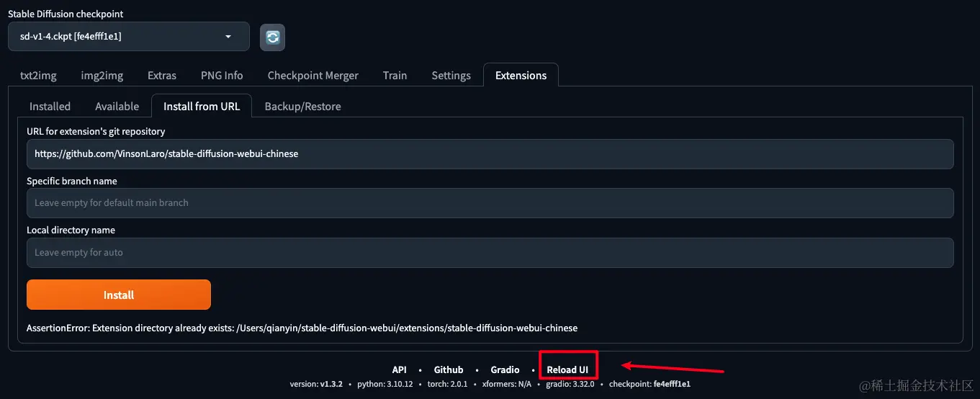The image size is (980, 399).
Task: Open the Train tab
Action: tap(395, 75)
